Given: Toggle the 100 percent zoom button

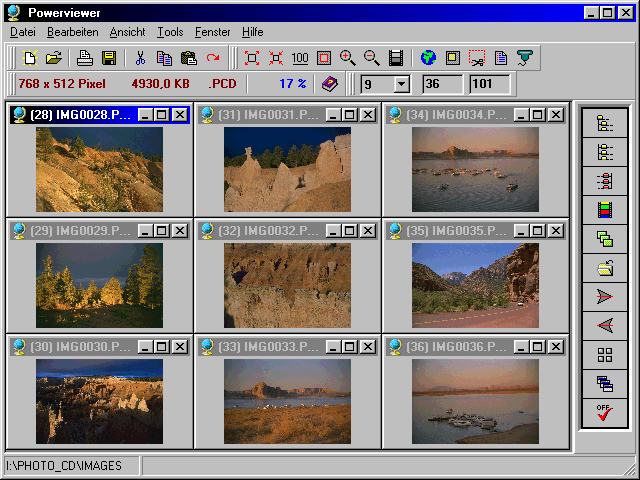Looking at the screenshot, I should coord(300,59).
